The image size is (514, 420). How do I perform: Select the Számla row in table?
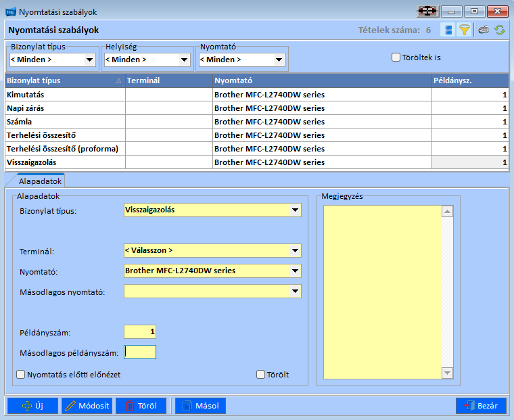pos(64,122)
